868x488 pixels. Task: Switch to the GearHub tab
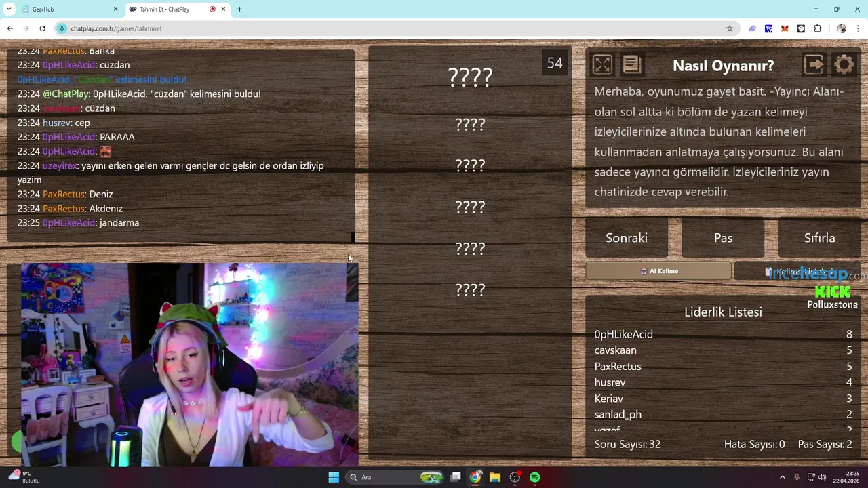(x=70, y=9)
